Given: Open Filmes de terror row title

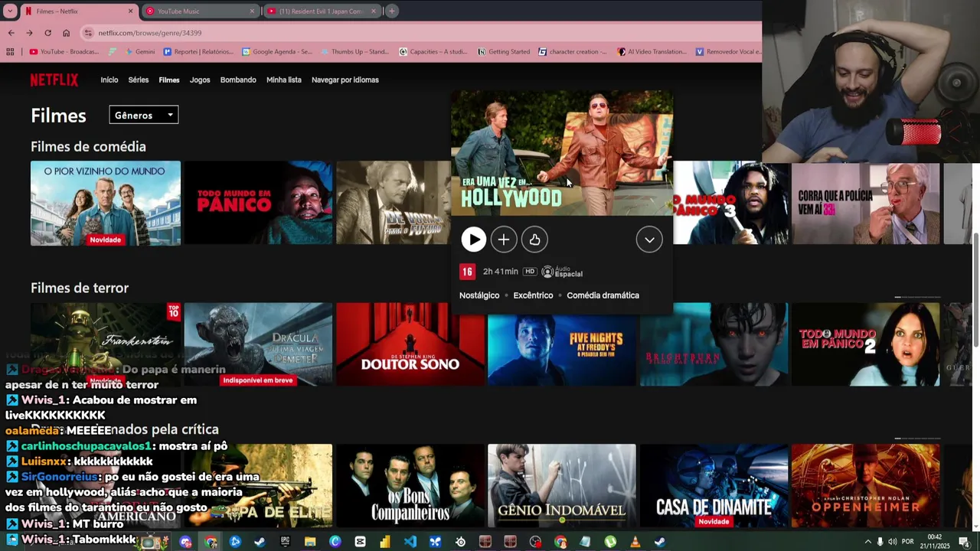Looking at the screenshot, I should (x=80, y=288).
